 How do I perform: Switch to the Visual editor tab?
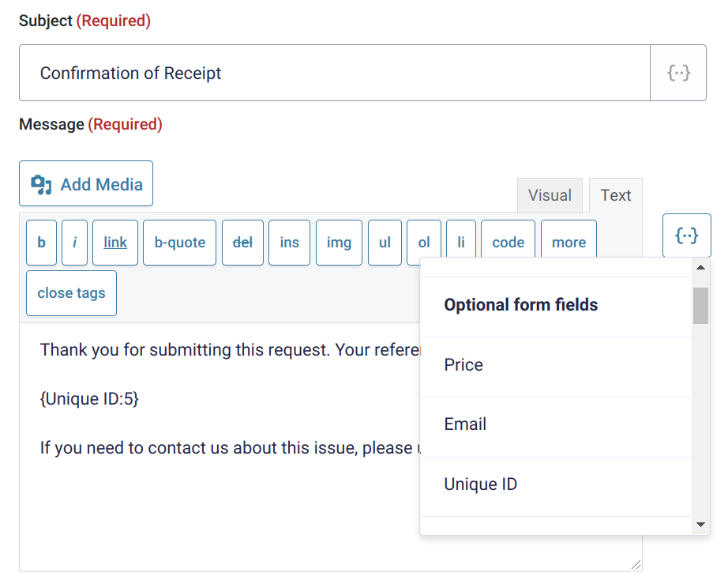(550, 195)
